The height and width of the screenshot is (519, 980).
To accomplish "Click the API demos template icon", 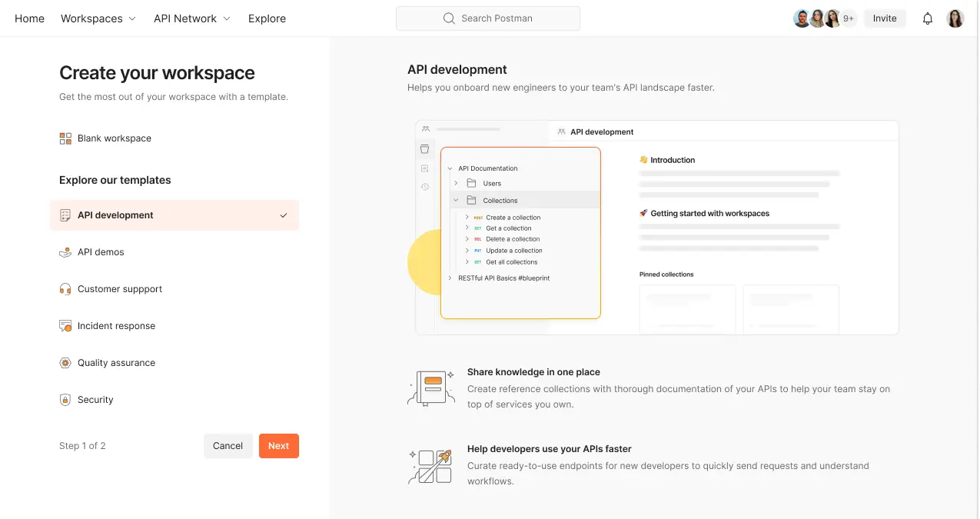I will [65, 252].
